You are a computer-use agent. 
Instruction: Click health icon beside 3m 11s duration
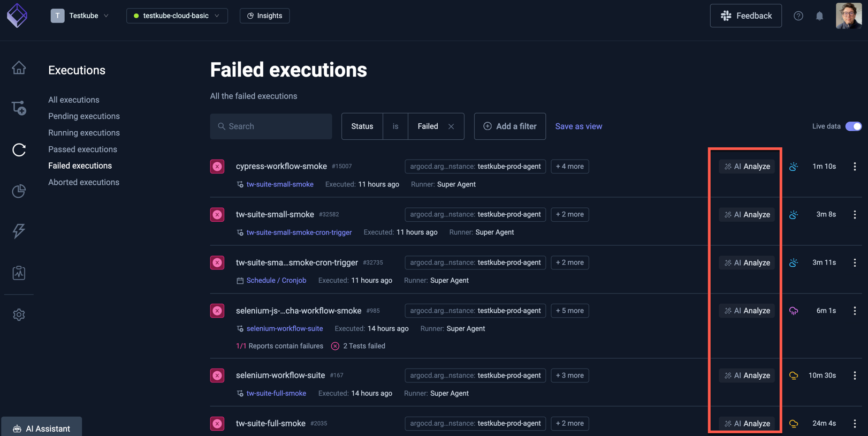(794, 262)
